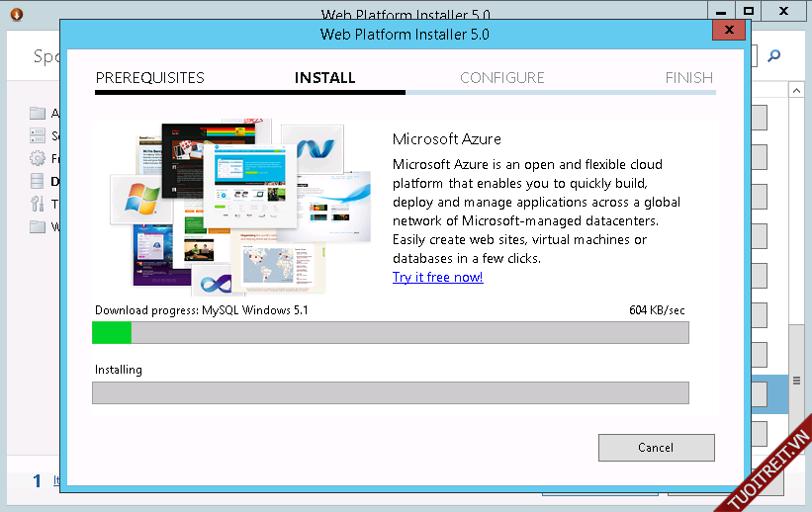Click the scrollbar up arrow on right

(796, 90)
